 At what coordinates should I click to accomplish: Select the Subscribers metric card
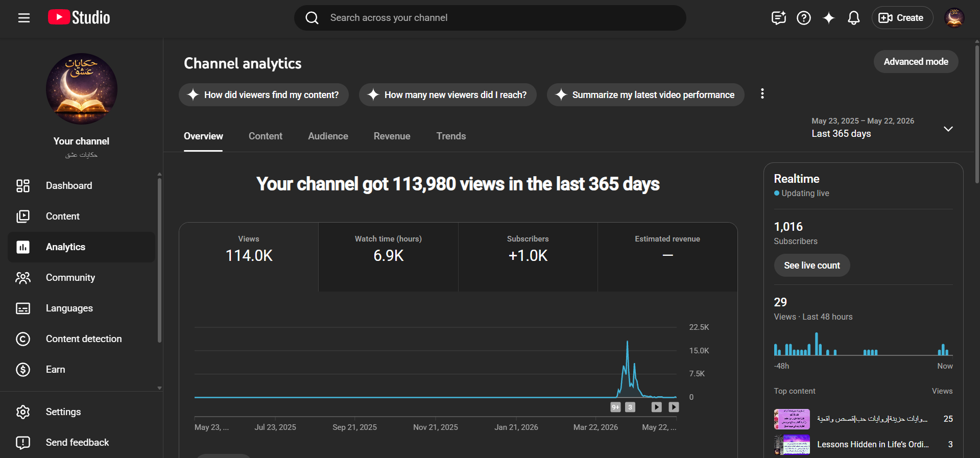coord(528,257)
